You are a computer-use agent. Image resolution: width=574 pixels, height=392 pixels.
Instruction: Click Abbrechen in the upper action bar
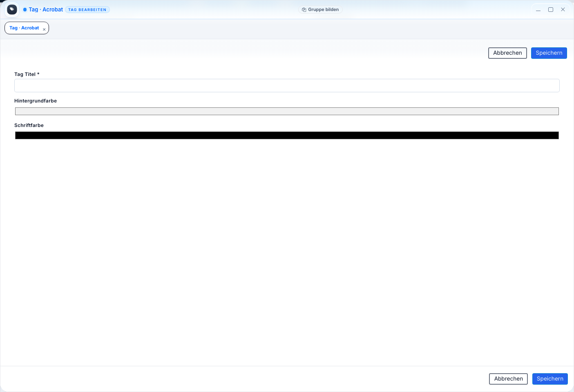click(x=507, y=53)
